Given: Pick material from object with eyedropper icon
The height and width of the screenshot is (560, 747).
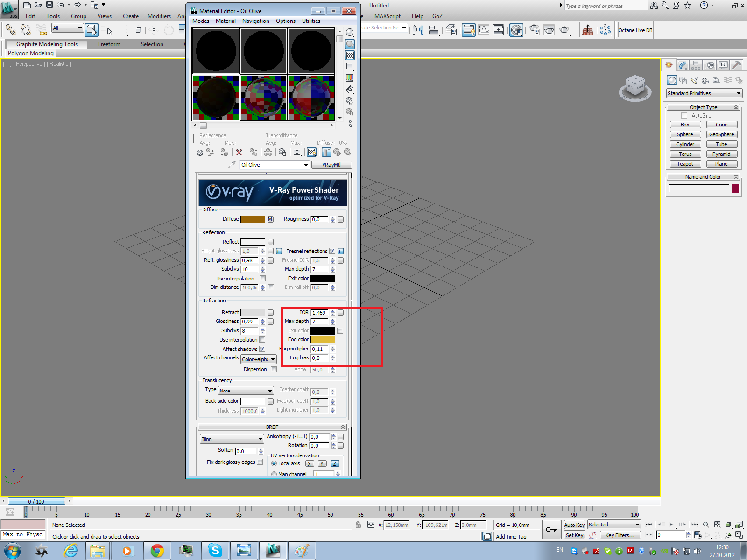Looking at the screenshot, I should click(232, 165).
